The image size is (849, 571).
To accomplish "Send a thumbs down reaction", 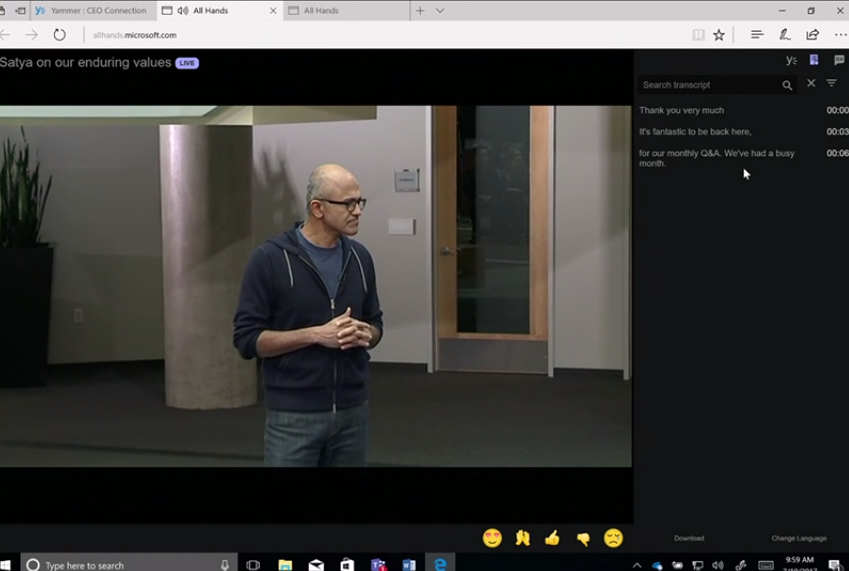I will click(583, 539).
